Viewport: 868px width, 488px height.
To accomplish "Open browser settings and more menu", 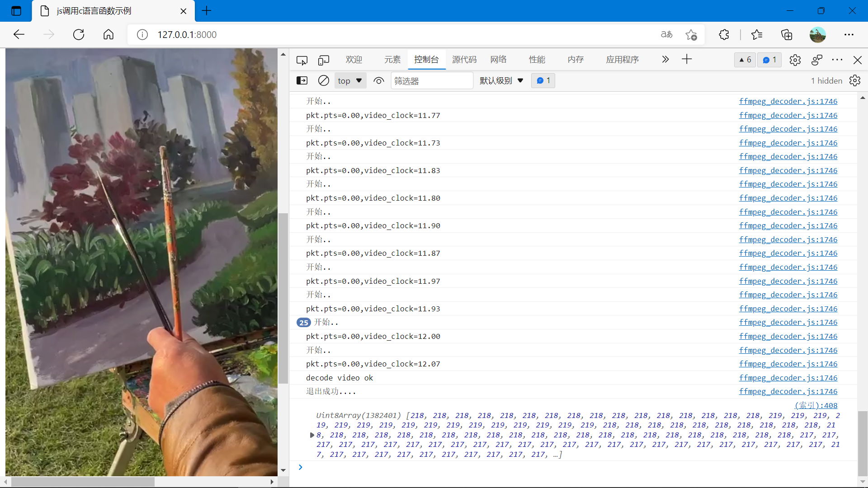I will pyautogui.click(x=849, y=35).
